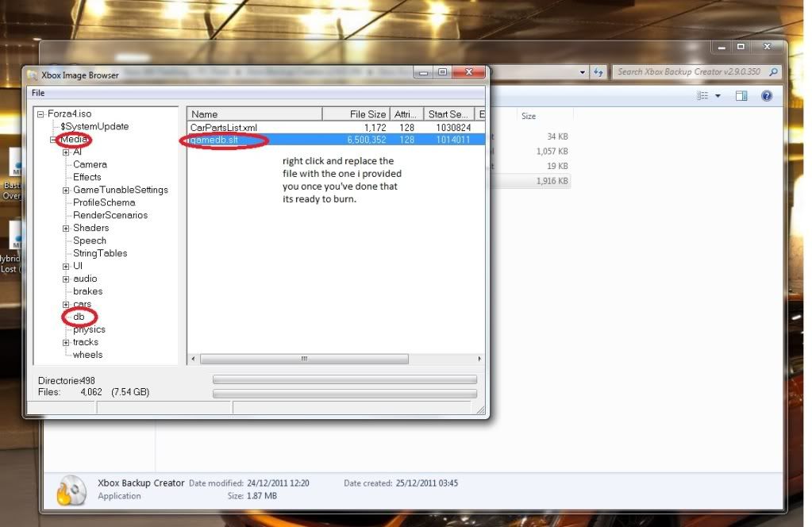This screenshot has height=527, width=812.
Task: Open the Explorer view options dropdown arrow
Action: tap(718, 96)
